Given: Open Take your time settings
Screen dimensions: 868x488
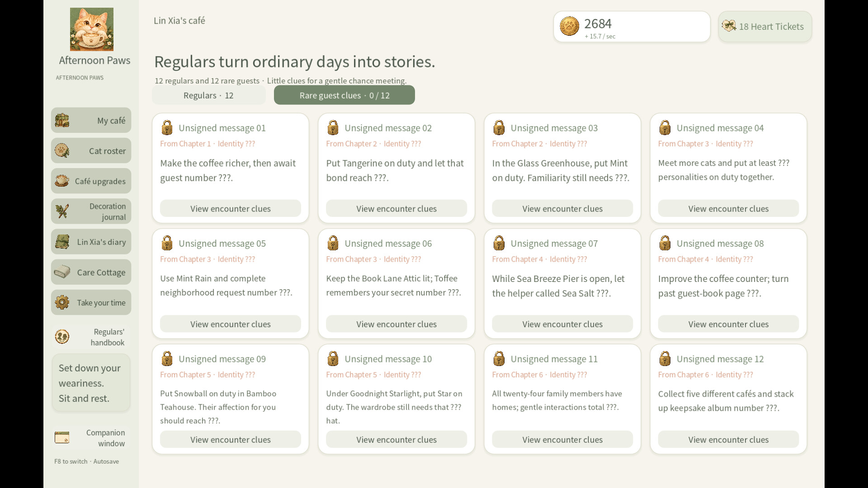Looking at the screenshot, I should pyautogui.click(x=91, y=302).
